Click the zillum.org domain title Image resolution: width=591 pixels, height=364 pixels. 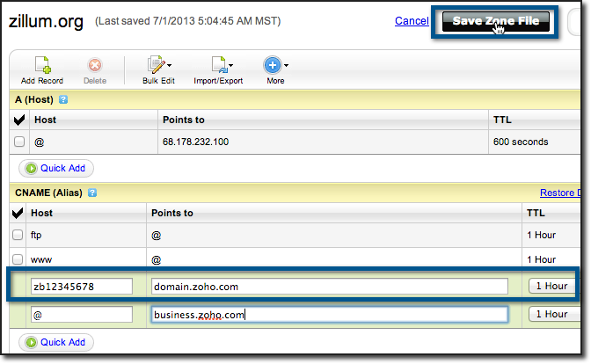click(x=46, y=21)
